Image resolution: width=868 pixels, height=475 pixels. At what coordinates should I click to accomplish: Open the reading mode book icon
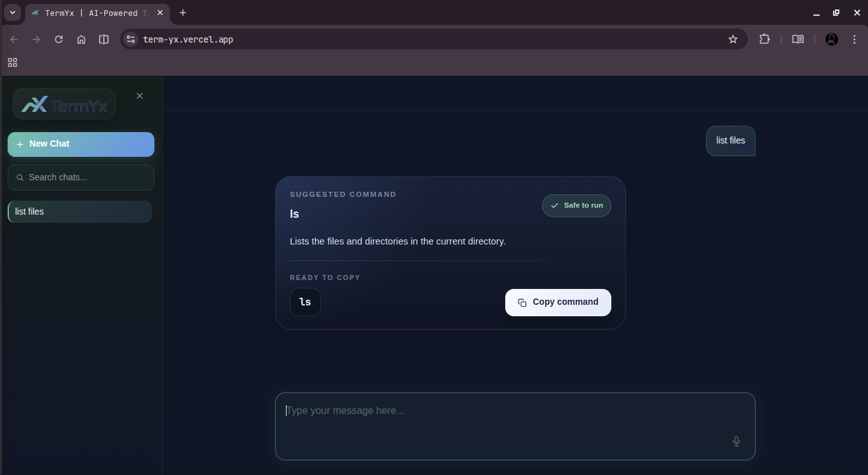tap(797, 39)
